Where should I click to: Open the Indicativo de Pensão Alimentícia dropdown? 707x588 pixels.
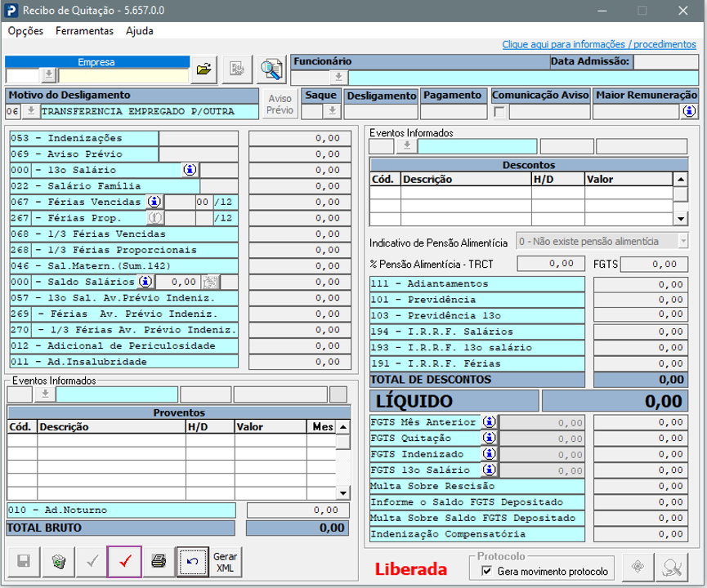click(x=683, y=242)
